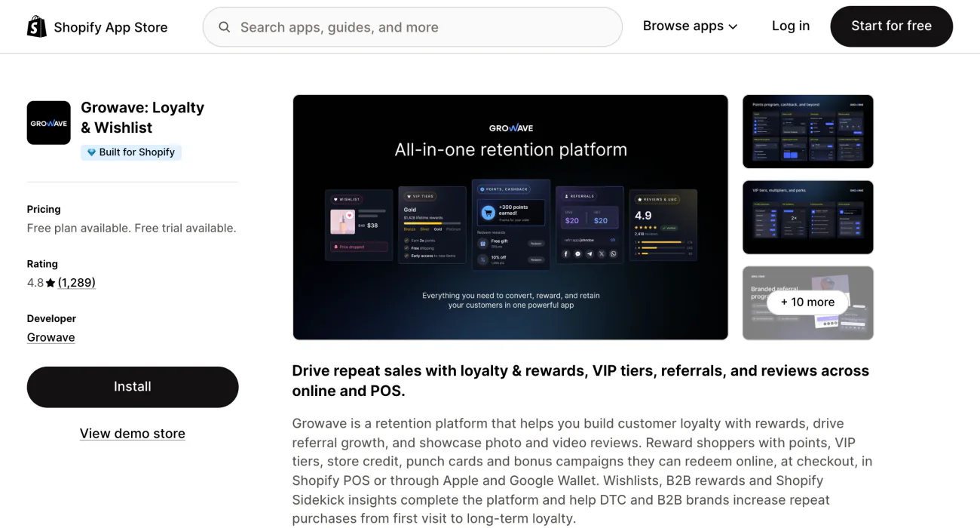Click the Shopify bag logo icon
The width and height of the screenshot is (980, 528).
coord(36,26)
